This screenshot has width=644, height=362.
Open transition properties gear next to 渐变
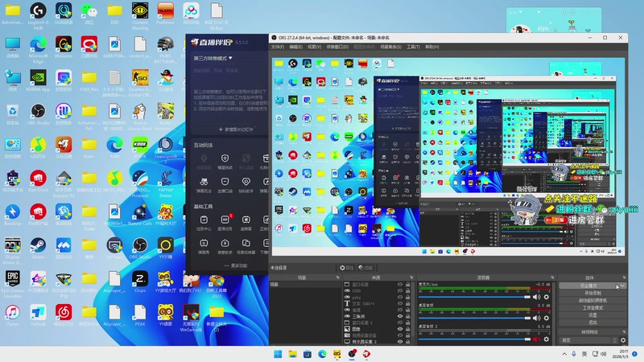(623, 340)
